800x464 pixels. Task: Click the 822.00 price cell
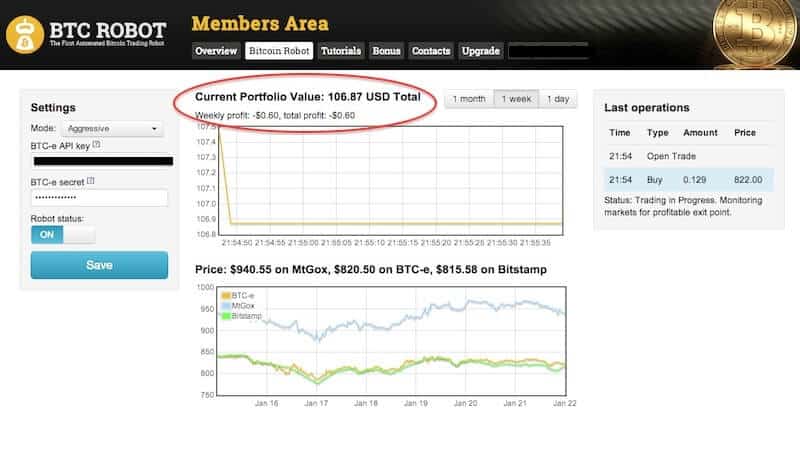pyautogui.click(x=748, y=180)
